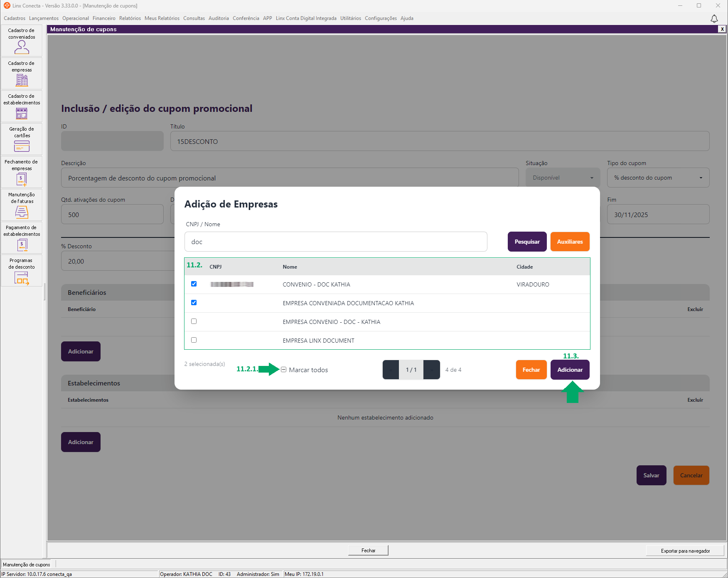Click the CONVENIO - DOC KATHIA row name
728x578 pixels.
pos(317,284)
